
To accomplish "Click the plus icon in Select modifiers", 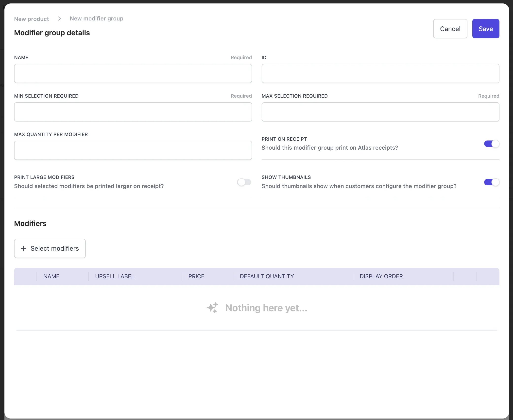I will pos(23,248).
